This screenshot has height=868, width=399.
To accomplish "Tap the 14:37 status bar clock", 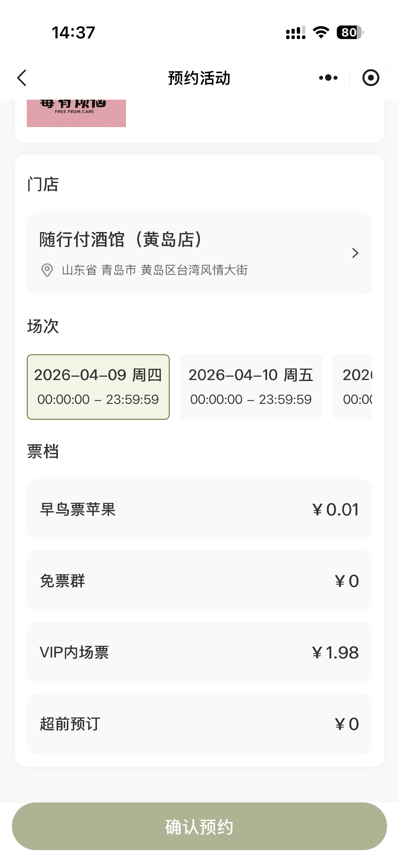I will click(73, 33).
